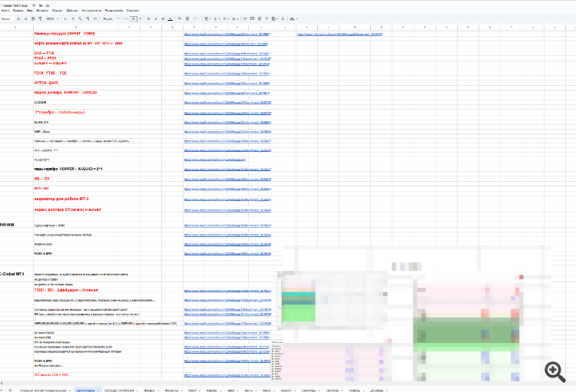Open the fill color picker

[x=180, y=18]
